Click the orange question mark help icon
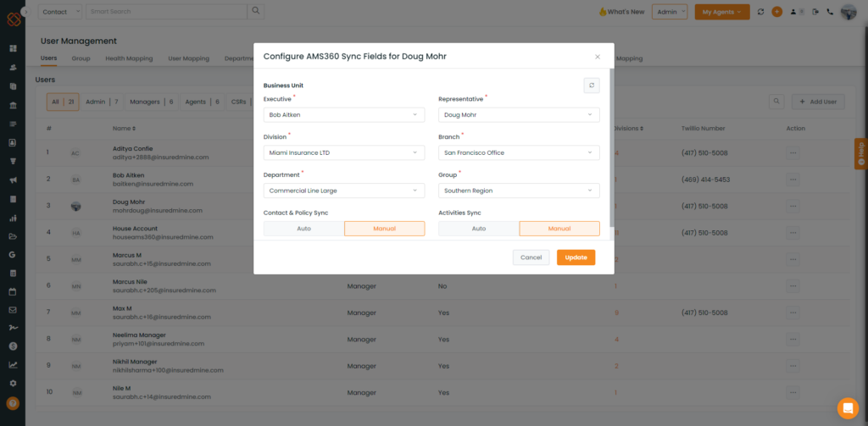The width and height of the screenshot is (868, 426). [13, 403]
